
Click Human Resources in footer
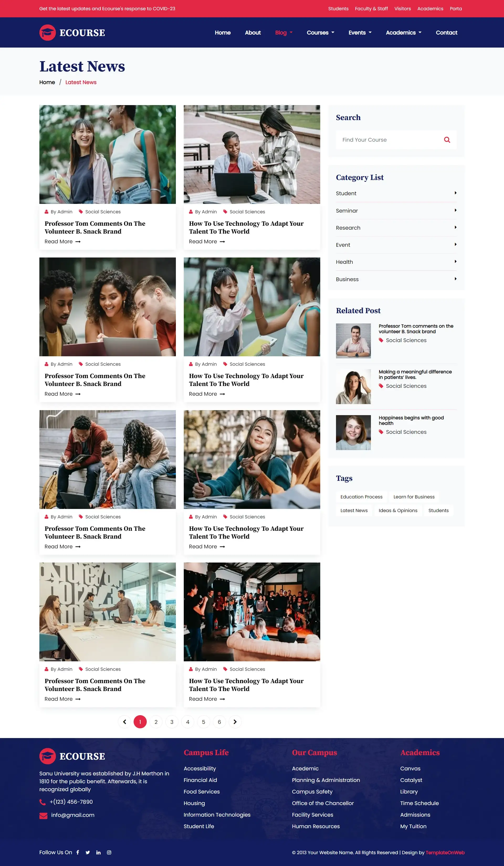point(316,827)
